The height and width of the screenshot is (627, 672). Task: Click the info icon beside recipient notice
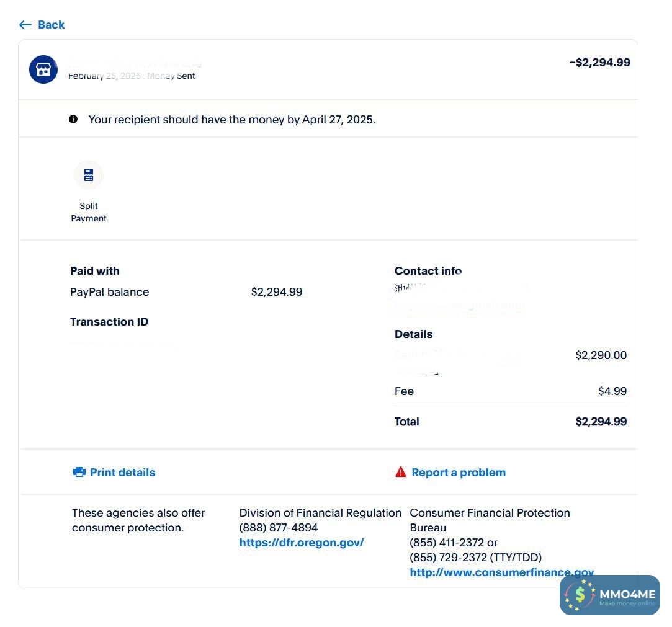click(73, 119)
